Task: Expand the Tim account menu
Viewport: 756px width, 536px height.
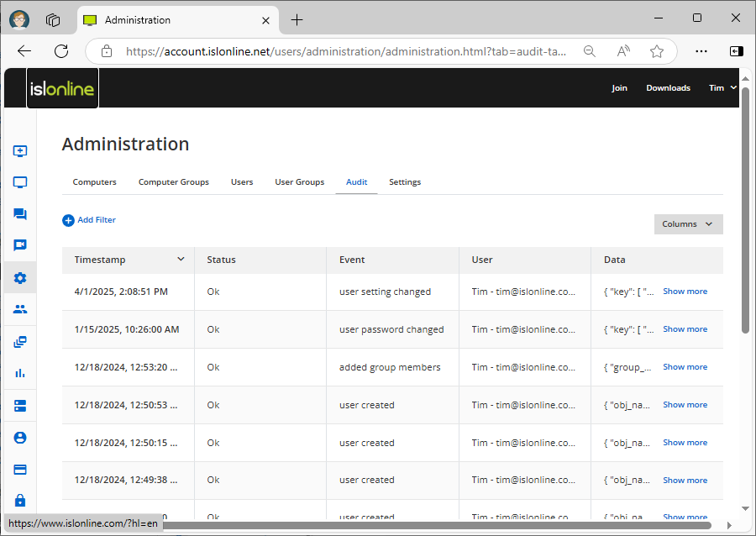Action: coord(722,87)
